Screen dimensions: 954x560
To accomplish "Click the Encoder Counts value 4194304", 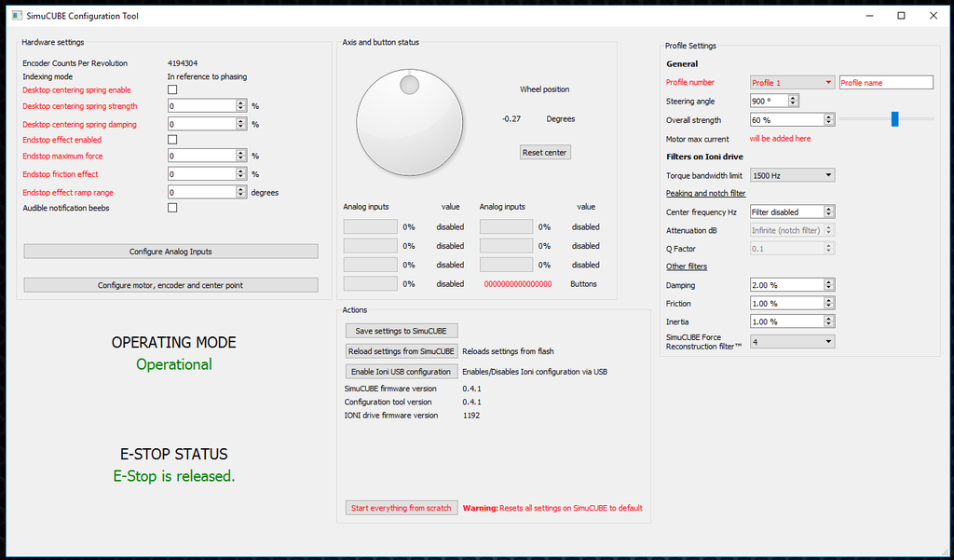I will click(x=183, y=63).
